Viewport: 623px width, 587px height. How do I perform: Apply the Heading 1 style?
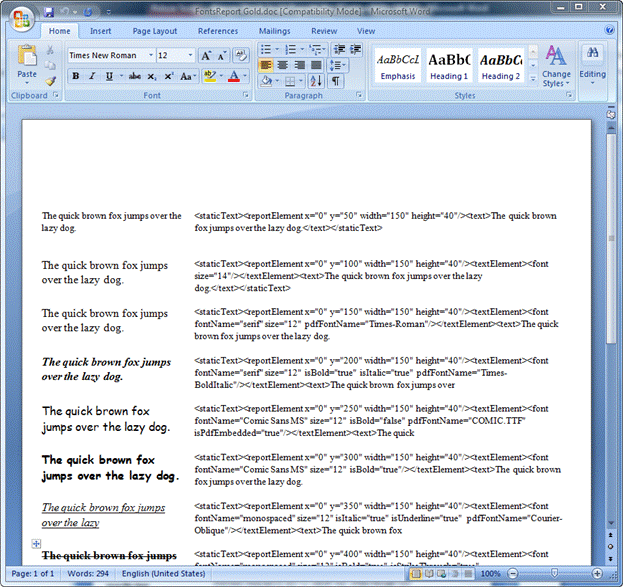(x=449, y=66)
